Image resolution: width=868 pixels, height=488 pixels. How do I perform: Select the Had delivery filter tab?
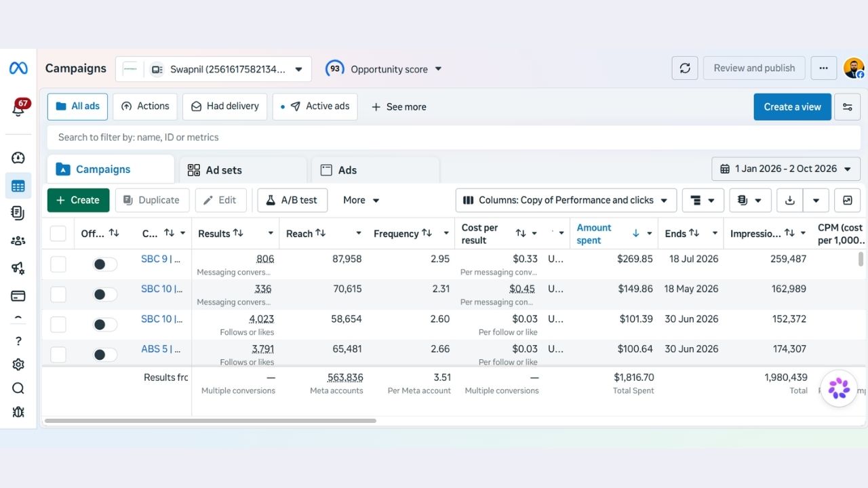click(x=224, y=106)
